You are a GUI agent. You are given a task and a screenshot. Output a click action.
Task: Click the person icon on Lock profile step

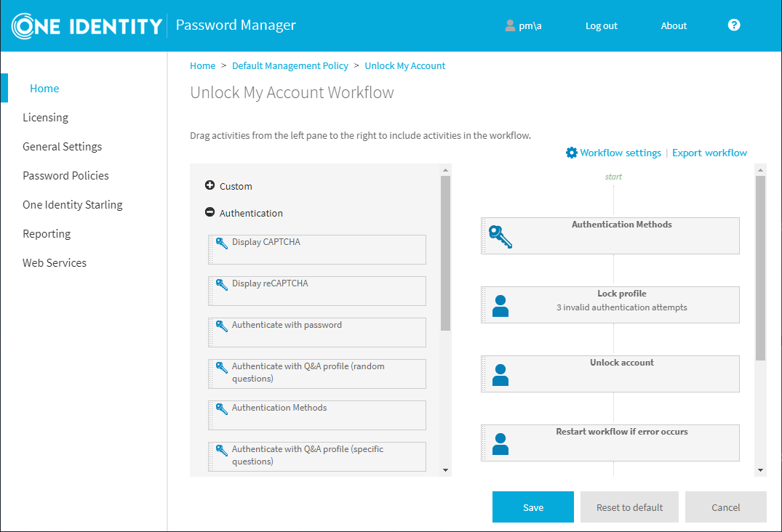500,306
